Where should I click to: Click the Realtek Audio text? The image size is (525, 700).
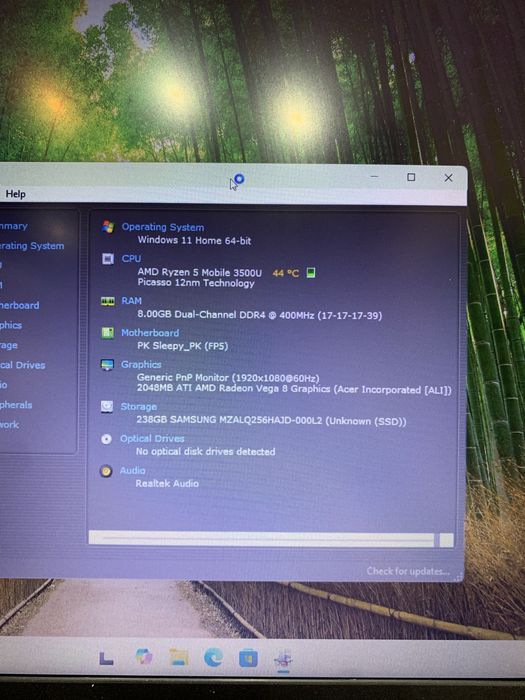point(167,483)
